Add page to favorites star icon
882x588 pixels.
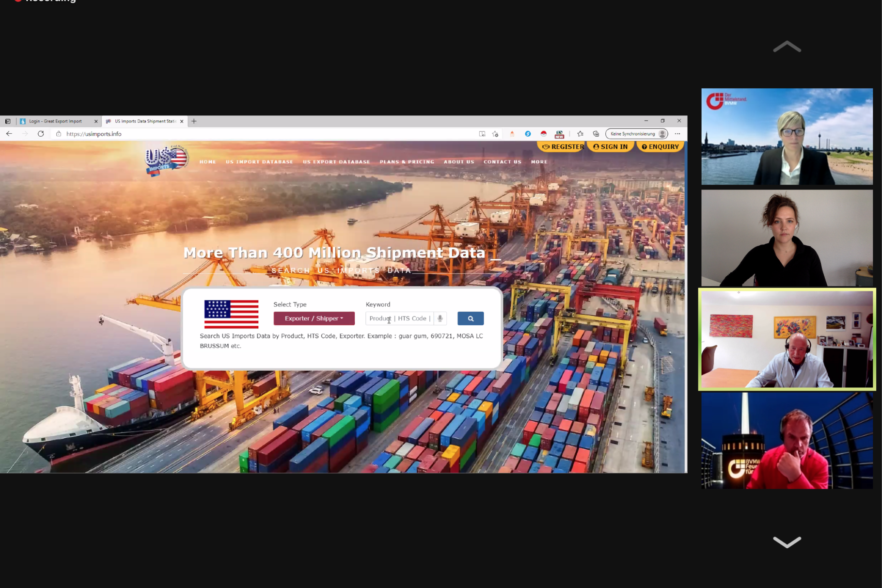click(495, 134)
